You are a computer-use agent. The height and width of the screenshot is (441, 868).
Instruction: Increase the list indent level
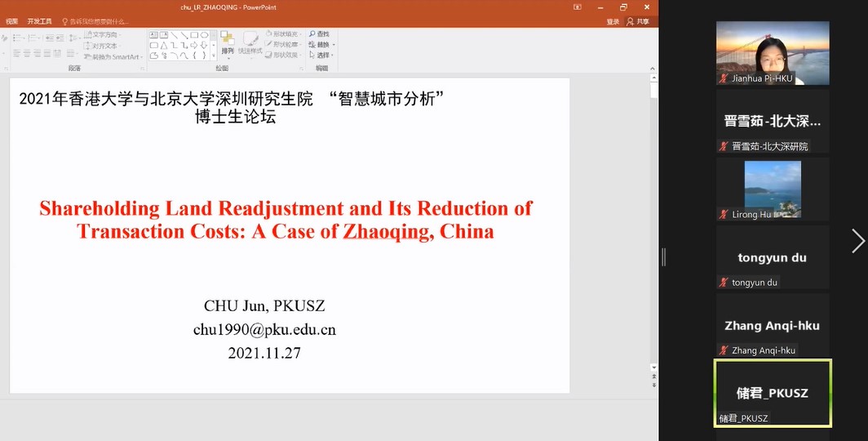pos(60,38)
